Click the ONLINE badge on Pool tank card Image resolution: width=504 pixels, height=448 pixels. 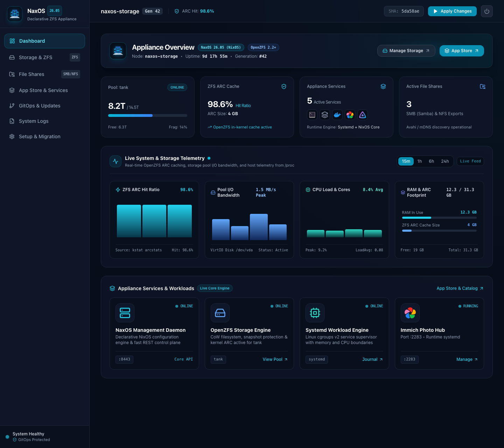(x=177, y=87)
